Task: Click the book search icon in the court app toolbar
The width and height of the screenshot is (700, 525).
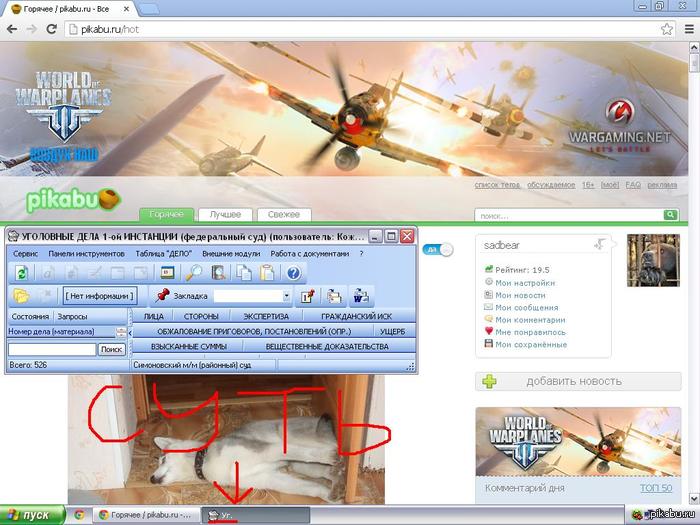Action: 218,272
